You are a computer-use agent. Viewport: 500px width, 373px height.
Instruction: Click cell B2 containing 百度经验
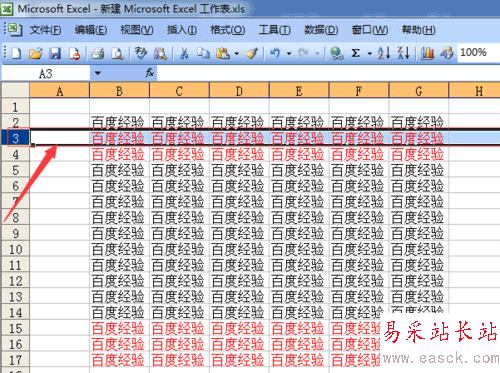(119, 122)
